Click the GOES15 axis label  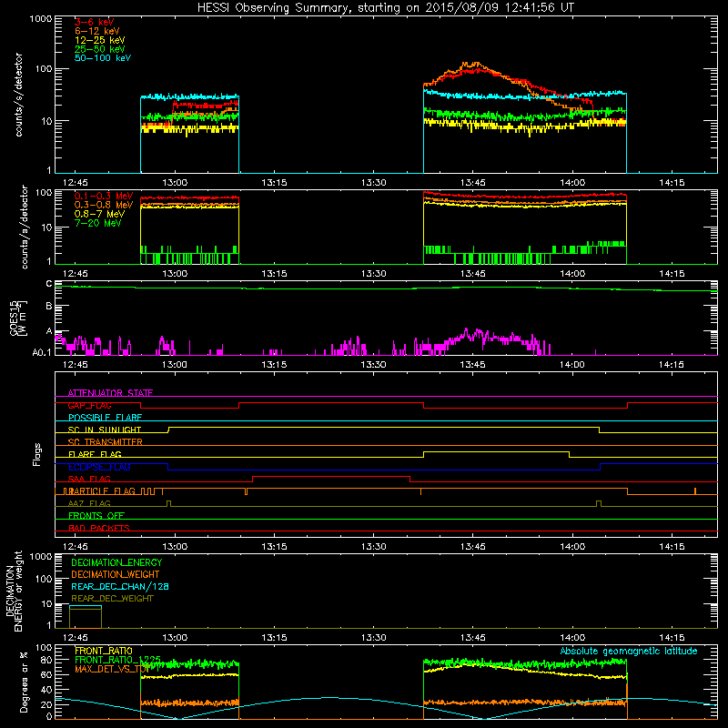pyautogui.click(x=13, y=318)
